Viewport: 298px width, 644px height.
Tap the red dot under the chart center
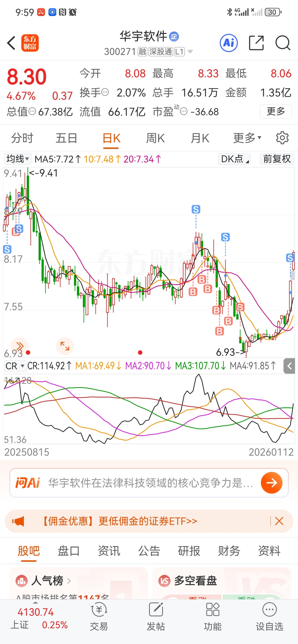[140, 353]
